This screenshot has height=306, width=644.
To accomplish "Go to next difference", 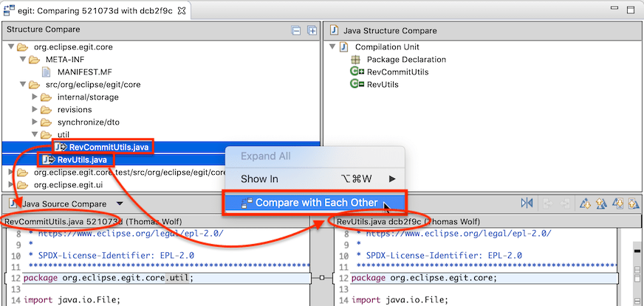I will [x=585, y=203].
